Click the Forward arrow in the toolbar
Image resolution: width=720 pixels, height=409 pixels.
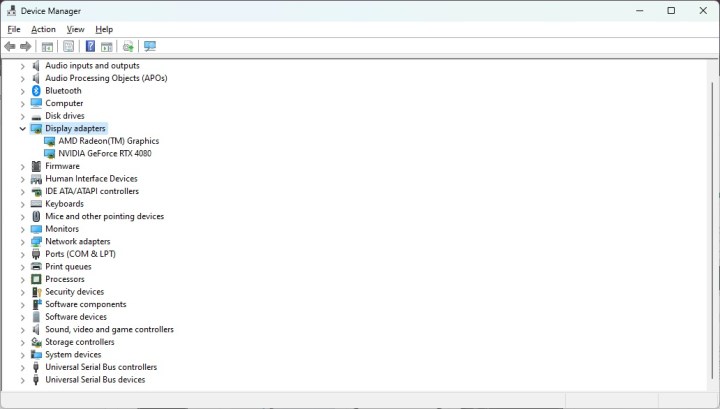26,46
